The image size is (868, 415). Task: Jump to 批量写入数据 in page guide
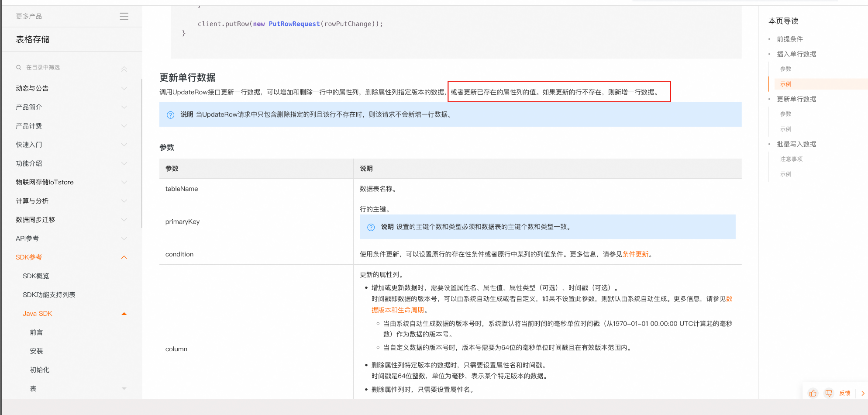point(796,144)
